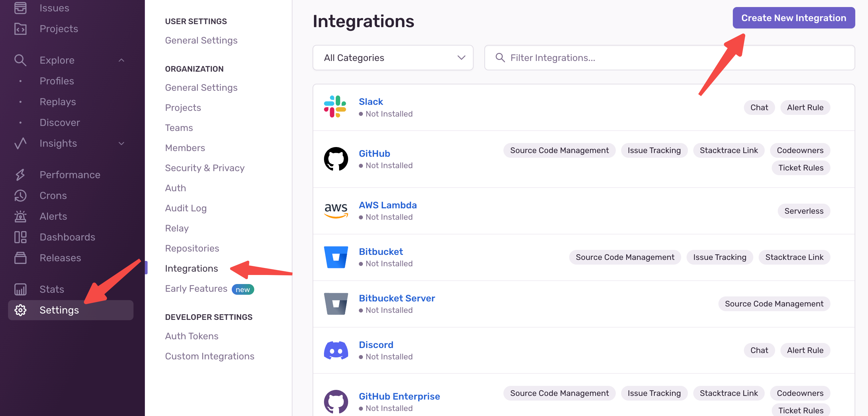Expand the Insights section chevron
Image resolution: width=868 pixels, height=416 pixels.
click(x=122, y=143)
